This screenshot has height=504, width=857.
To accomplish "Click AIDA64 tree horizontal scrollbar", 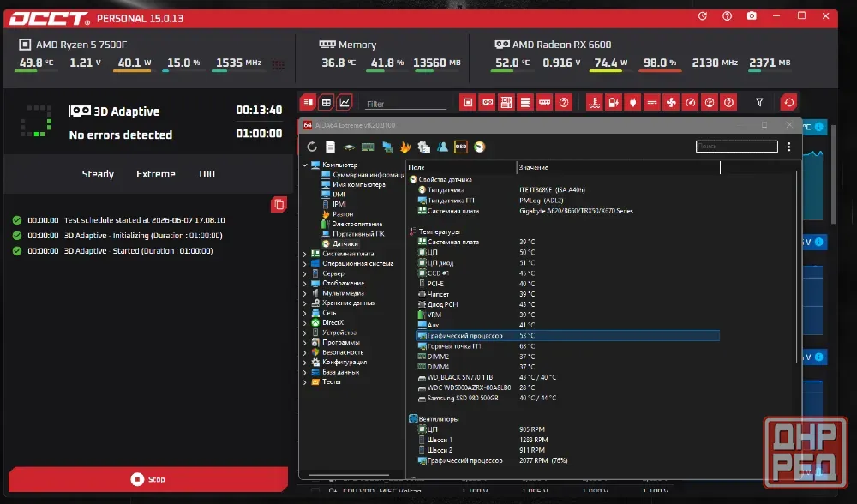I will click(349, 475).
